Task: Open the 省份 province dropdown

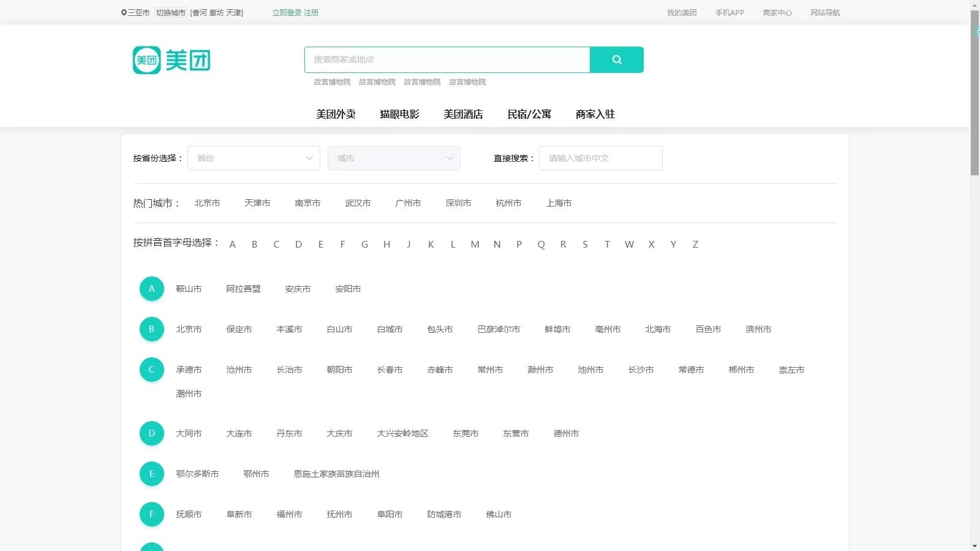Action: 254,158
